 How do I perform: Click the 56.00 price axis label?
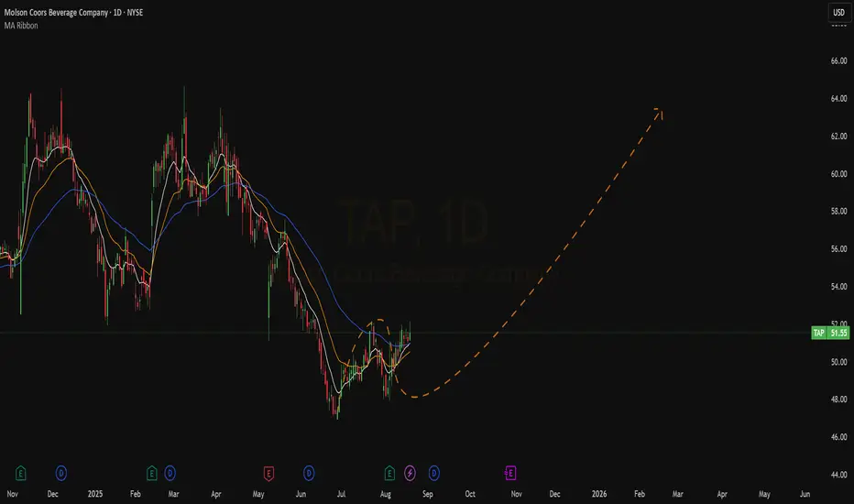point(838,249)
